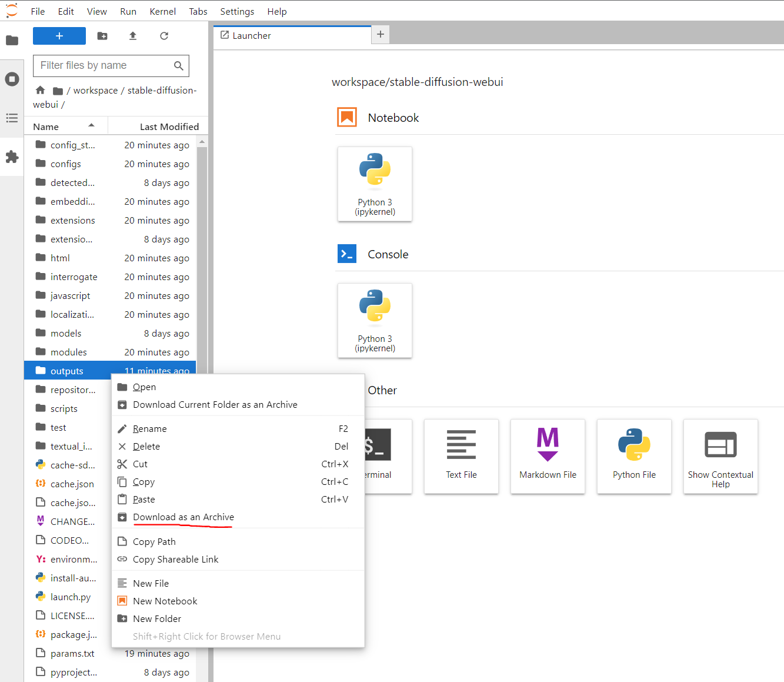This screenshot has width=784, height=682.
Task: Choose Copy Shareable Link
Action: 238,560
